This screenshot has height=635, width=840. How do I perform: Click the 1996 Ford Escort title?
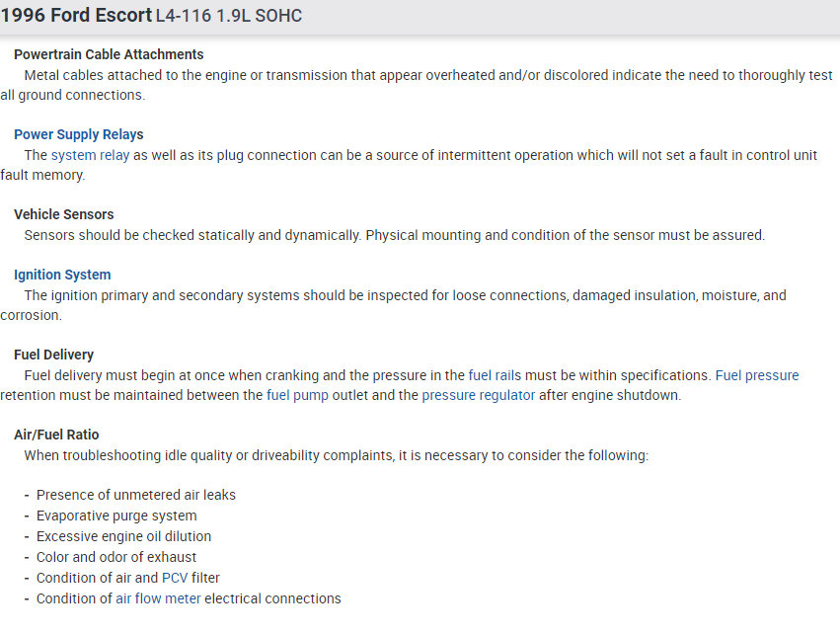76,16
